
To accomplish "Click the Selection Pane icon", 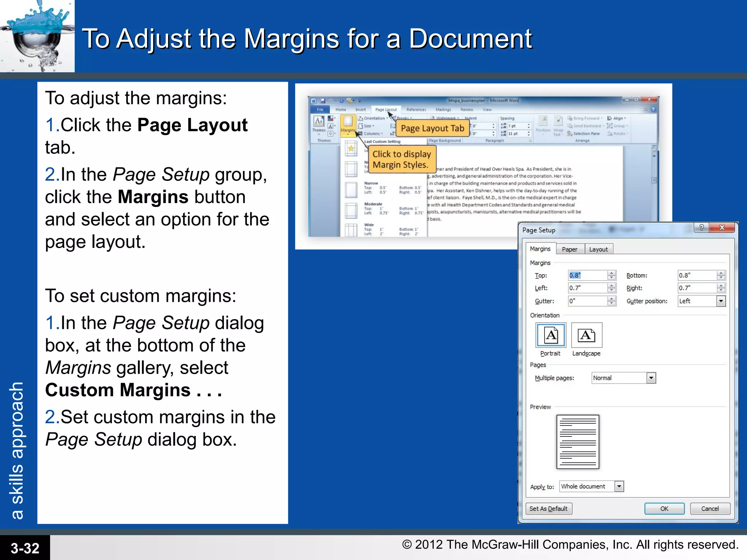I will (x=570, y=134).
